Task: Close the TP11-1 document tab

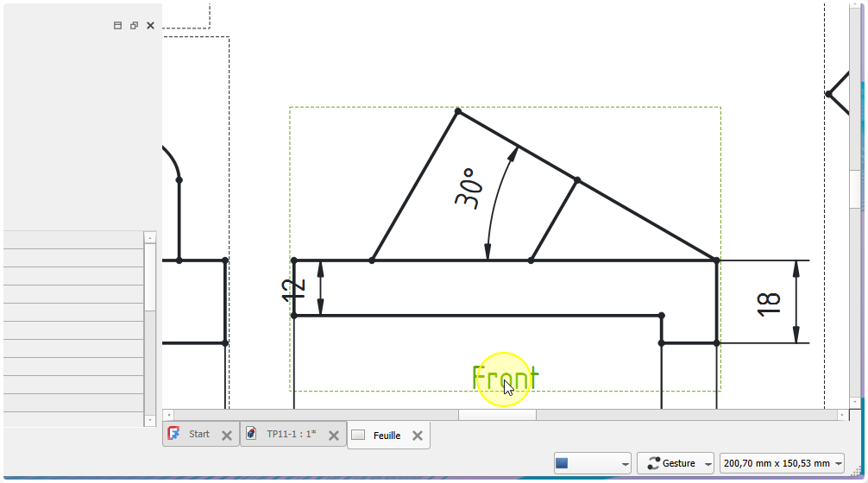Action: [x=334, y=436]
